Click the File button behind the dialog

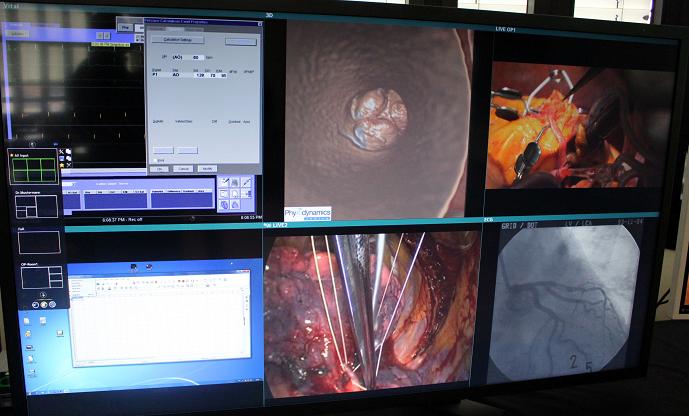126,27
